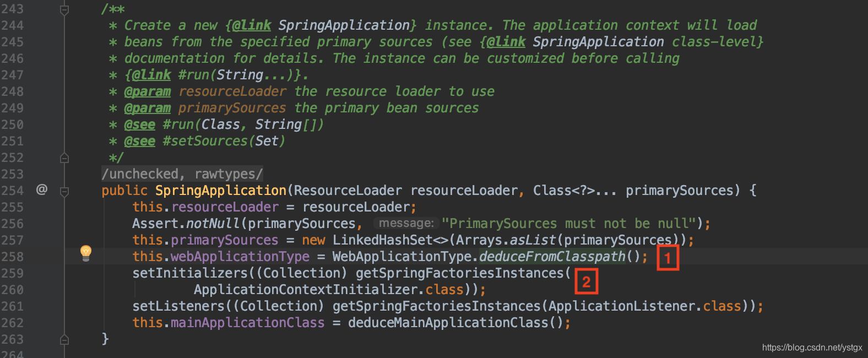The height and width of the screenshot is (358, 868).
Task: Click the SpringApplication constructor name on line 254
Action: (x=221, y=191)
